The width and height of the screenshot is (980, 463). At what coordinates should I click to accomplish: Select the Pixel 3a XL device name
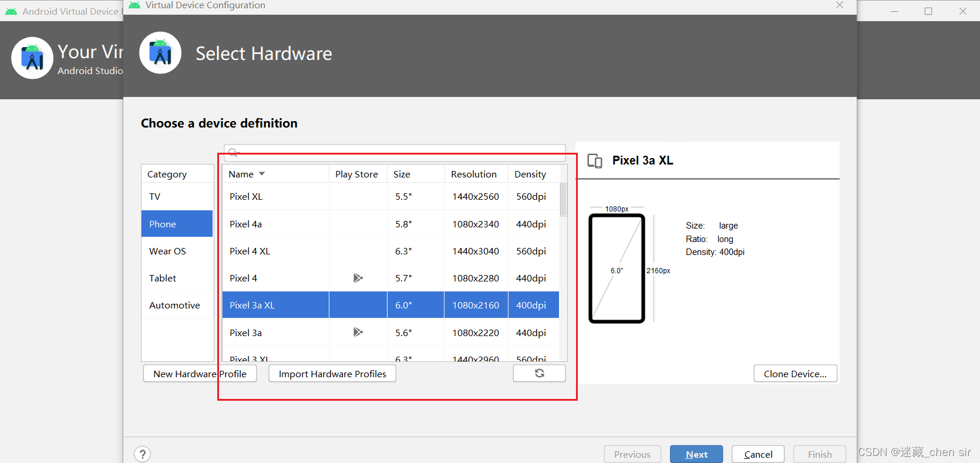point(252,305)
